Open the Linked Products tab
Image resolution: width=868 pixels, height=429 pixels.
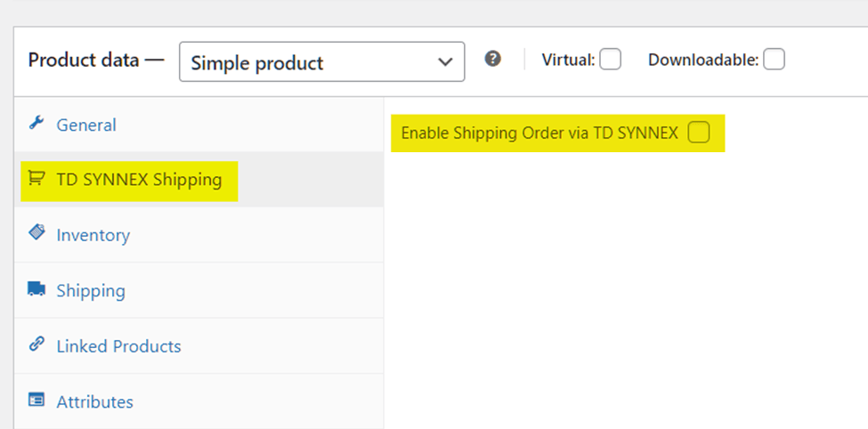118,345
